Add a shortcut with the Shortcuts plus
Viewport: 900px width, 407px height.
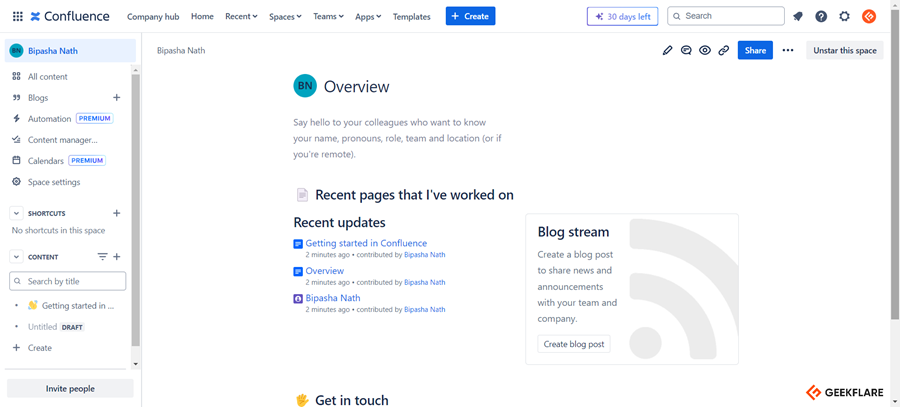[x=117, y=213]
